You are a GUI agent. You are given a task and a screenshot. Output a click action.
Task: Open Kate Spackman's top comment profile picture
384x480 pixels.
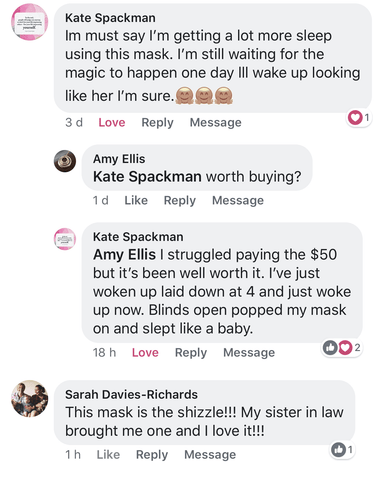pos(30,22)
